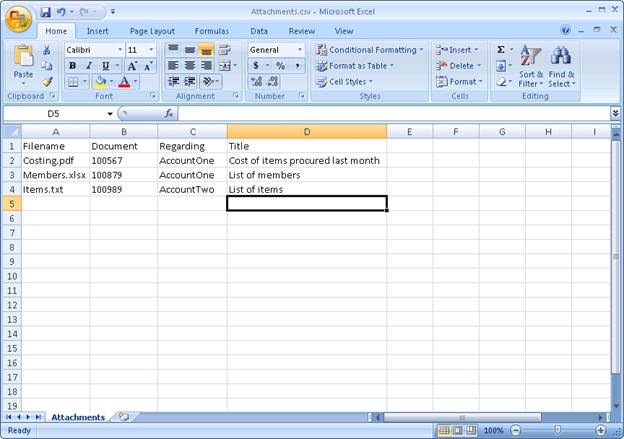Click the Format as Table button
Viewport: 624px width, 439px height.
coord(354,66)
